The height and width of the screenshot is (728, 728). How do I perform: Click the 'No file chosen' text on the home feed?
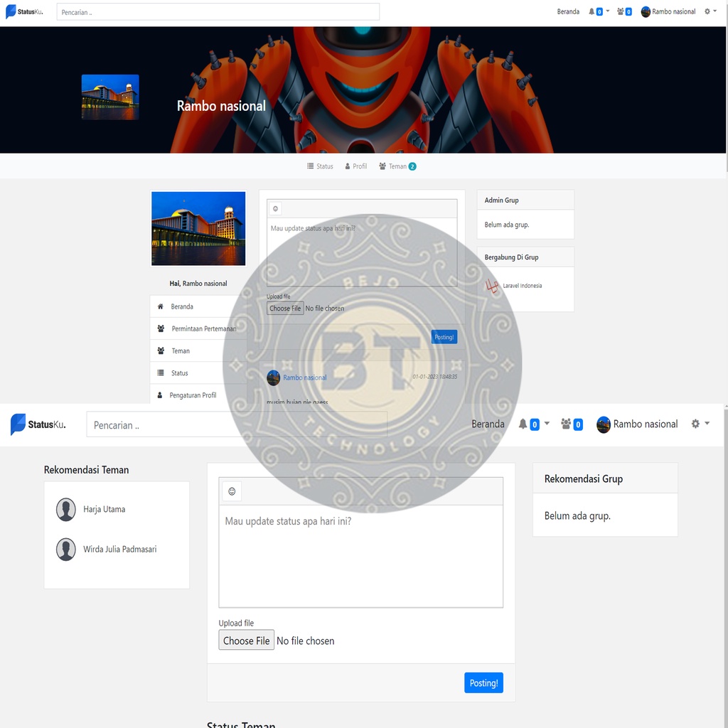(306, 641)
